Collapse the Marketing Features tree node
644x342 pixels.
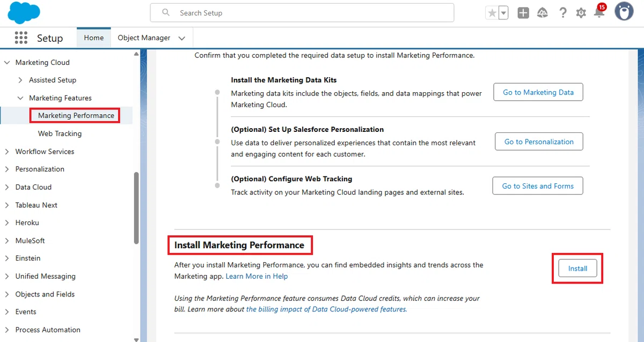tap(20, 98)
